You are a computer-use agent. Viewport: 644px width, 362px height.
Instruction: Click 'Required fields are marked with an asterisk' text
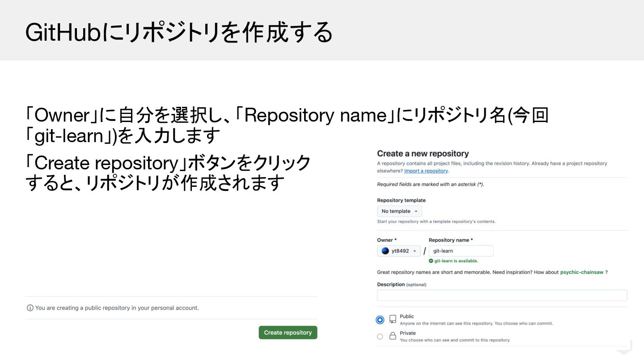[x=431, y=185]
